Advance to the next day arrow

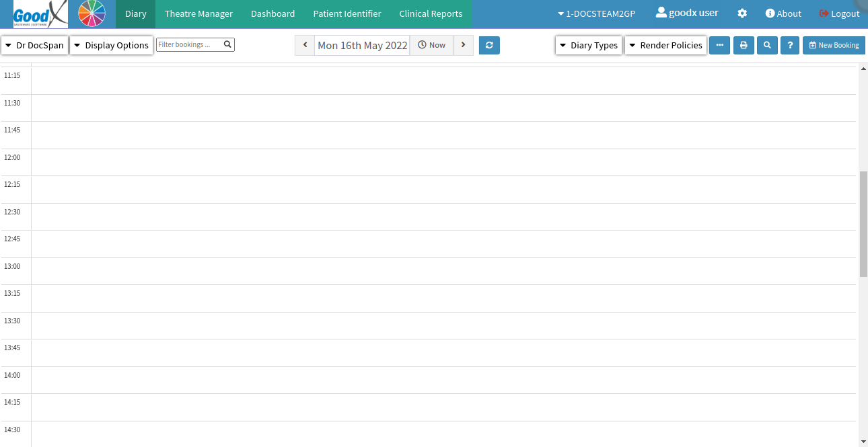(x=463, y=45)
